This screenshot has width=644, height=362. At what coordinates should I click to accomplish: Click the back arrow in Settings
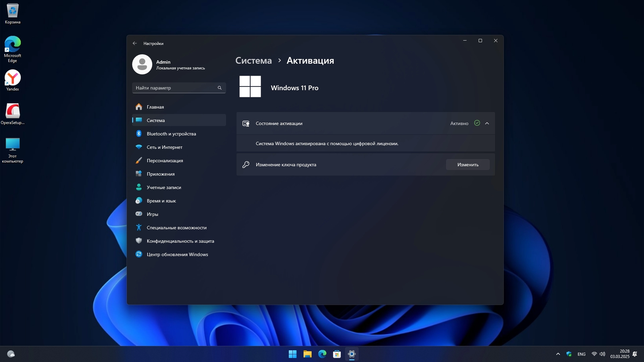coord(135,43)
